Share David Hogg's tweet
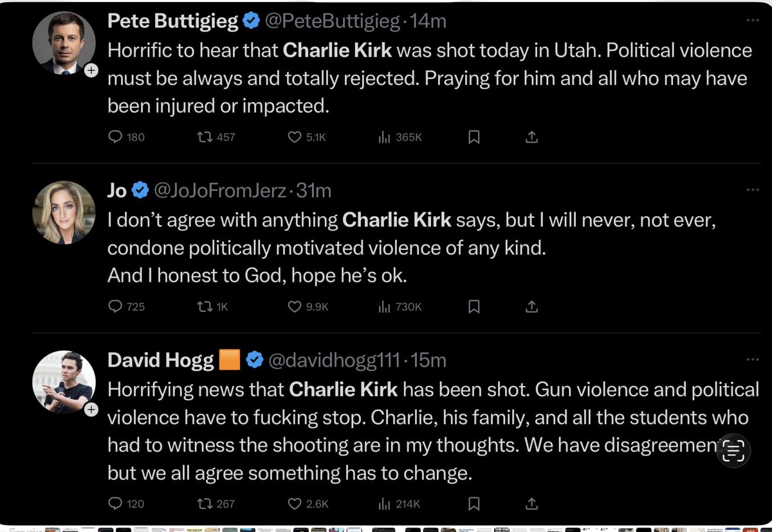Screen dimensions: 772x532 click(532, 503)
